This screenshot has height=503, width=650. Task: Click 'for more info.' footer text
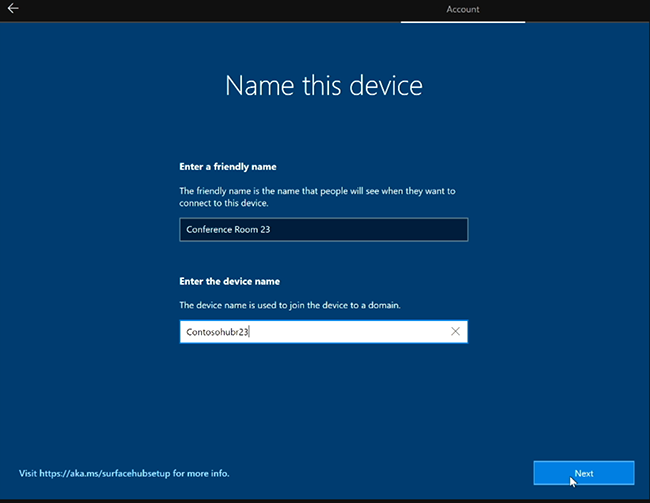point(201,473)
